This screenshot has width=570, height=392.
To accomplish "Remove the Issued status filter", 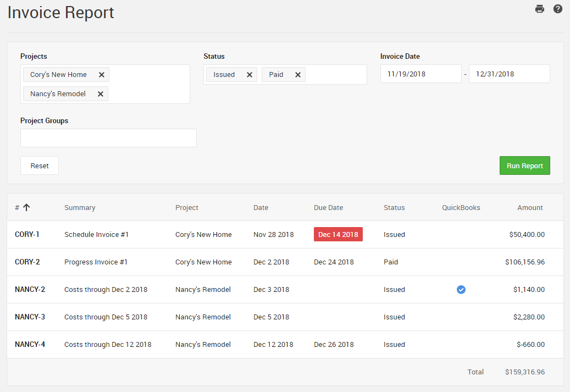I will coord(249,75).
